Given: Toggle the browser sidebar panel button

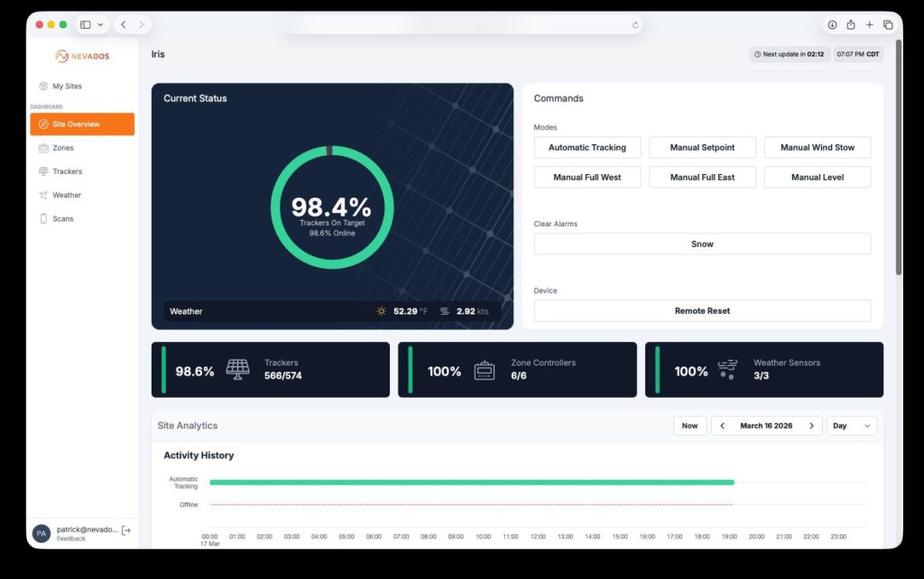Looking at the screenshot, I should point(86,24).
